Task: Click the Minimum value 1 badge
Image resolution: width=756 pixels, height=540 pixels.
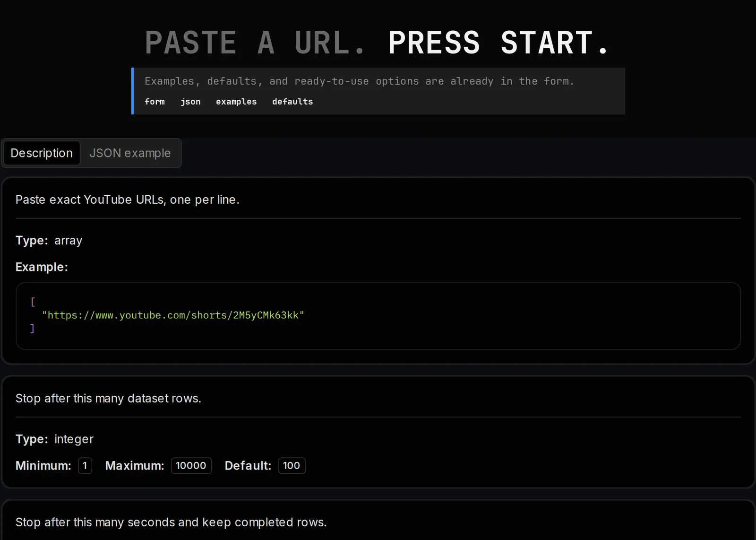Action: 85,466
